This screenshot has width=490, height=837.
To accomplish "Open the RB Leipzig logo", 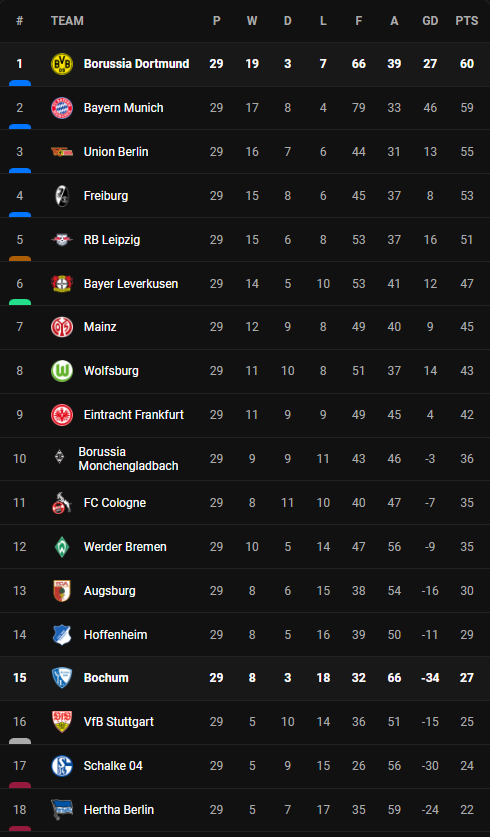I will pyautogui.click(x=62, y=240).
